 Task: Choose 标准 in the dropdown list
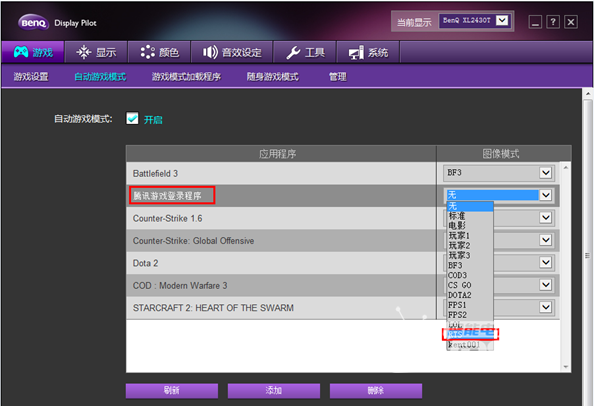[470, 216]
